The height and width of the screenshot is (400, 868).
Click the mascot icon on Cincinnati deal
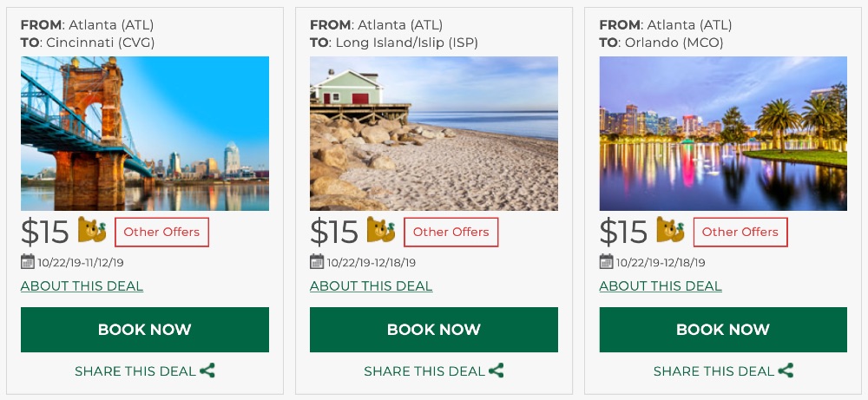tap(92, 230)
